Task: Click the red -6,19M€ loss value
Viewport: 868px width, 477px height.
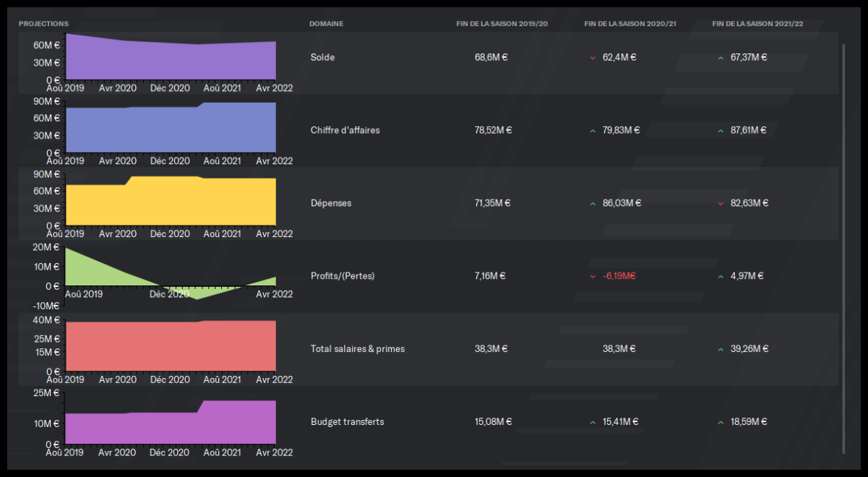Action: tap(619, 276)
